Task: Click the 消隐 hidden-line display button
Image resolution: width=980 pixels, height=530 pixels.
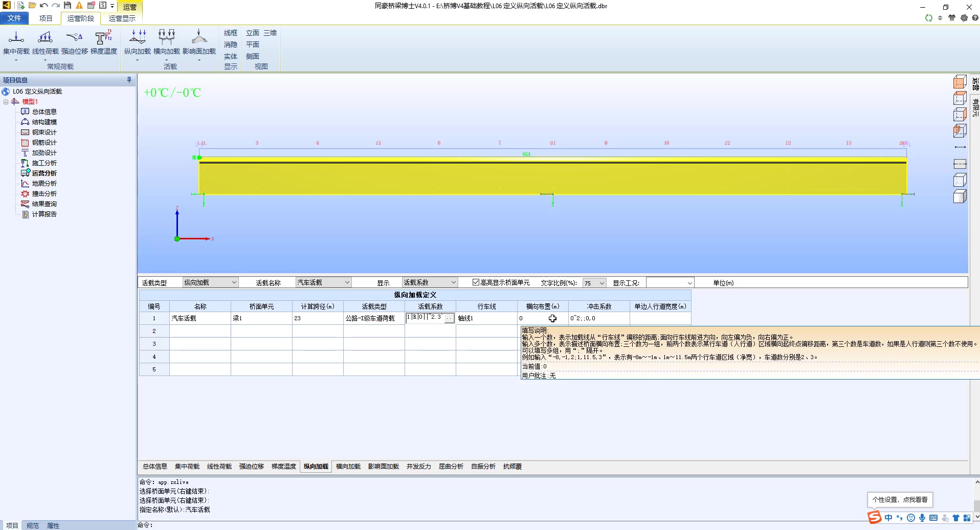Action: click(231, 45)
